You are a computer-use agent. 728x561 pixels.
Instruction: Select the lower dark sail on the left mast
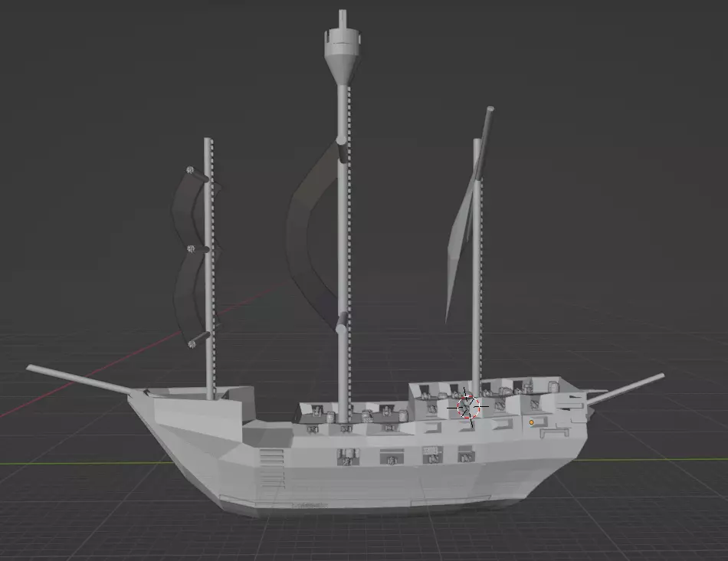192,298
